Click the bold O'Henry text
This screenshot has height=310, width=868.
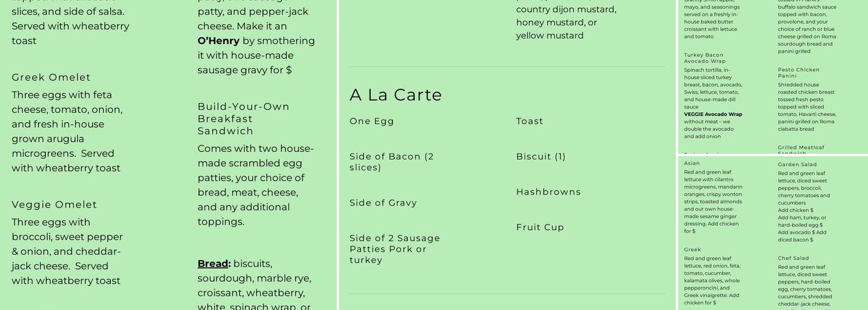(x=218, y=41)
